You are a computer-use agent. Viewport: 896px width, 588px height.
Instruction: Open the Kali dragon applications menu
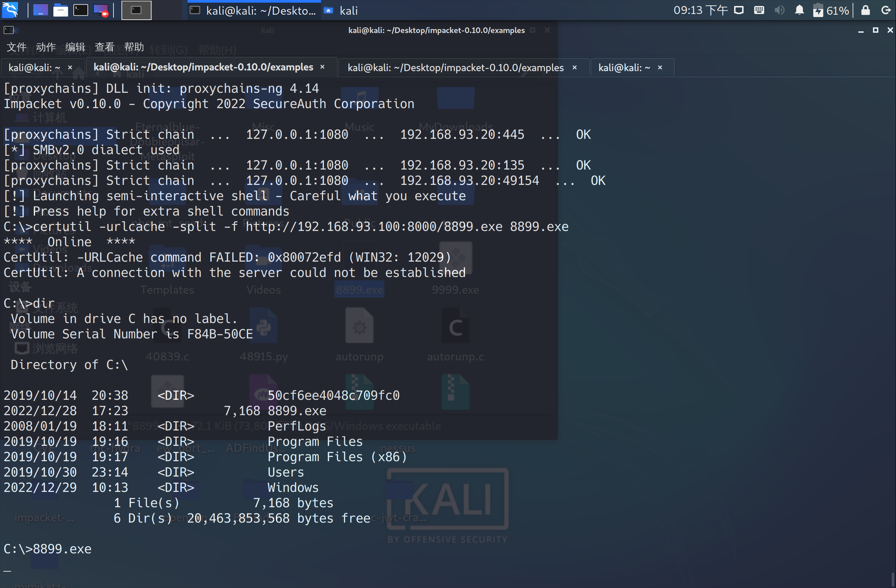pyautogui.click(x=10, y=10)
